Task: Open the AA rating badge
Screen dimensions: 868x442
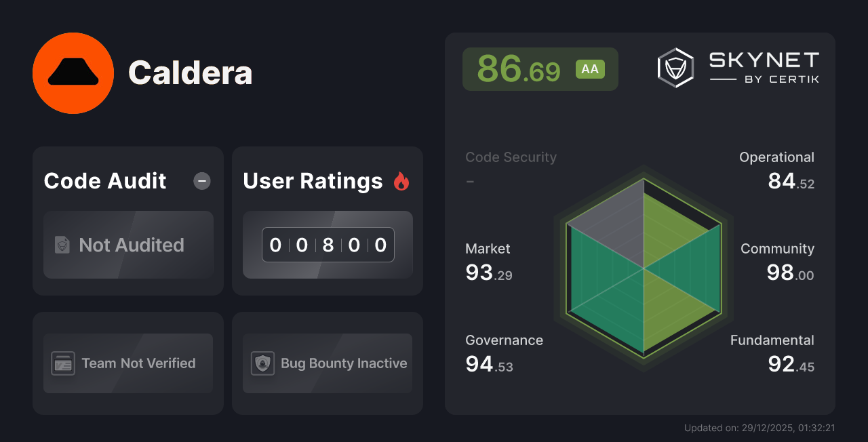Action: (589, 68)
